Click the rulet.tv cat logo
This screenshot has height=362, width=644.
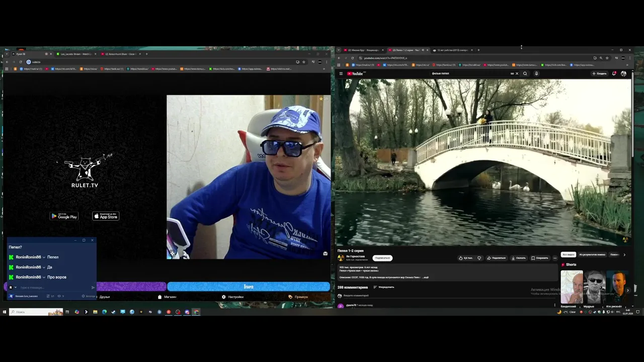[x=85, y=171]
